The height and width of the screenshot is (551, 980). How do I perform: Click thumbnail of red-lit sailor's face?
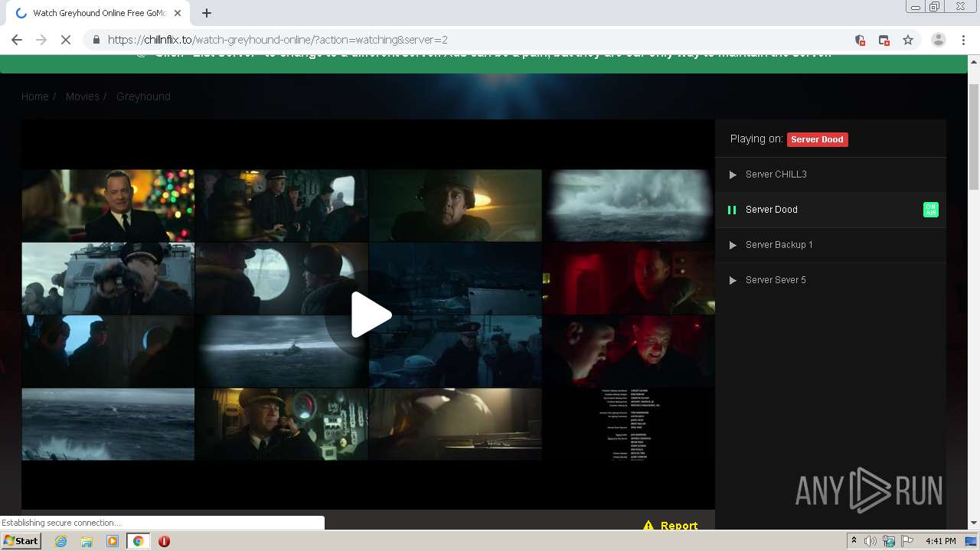[x=629, y=279]
